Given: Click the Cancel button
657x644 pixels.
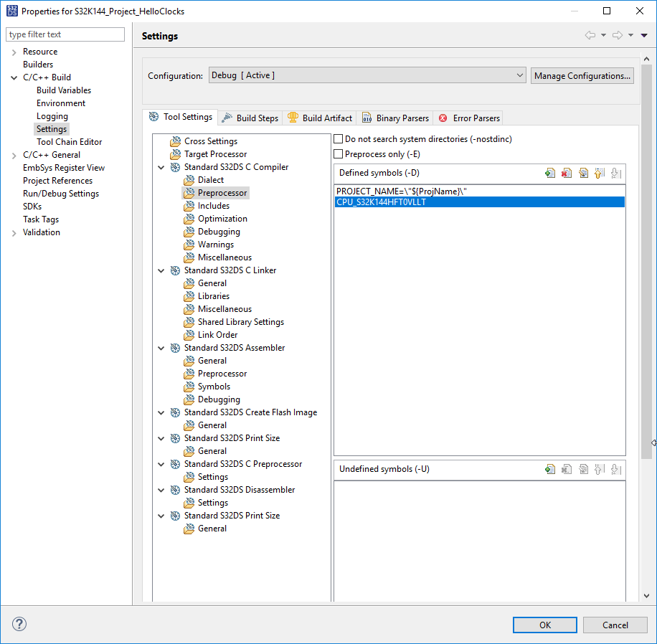Looking at the screenshot, I should 615,625.
